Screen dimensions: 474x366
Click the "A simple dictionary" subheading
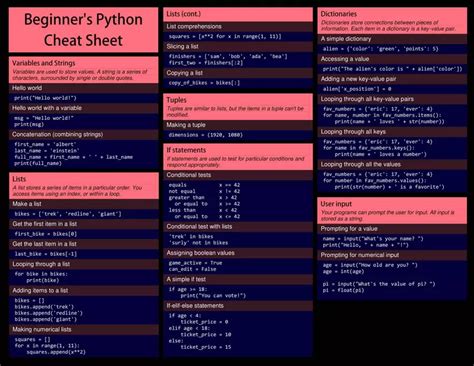tap(346, 39)
